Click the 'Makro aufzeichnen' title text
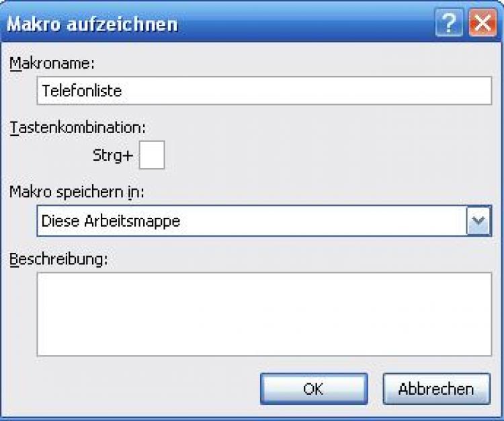The image size is (504, 421). (92, 25)
